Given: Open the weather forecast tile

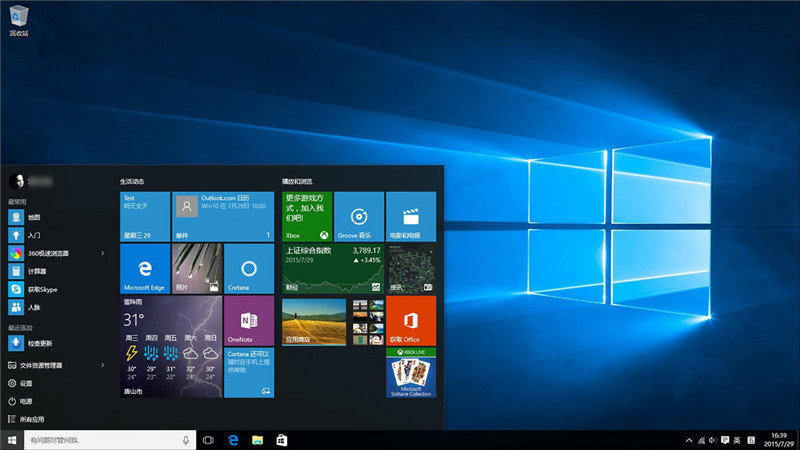Looking at the screenshot, I should pyautogui.click(x=171, y=347).
